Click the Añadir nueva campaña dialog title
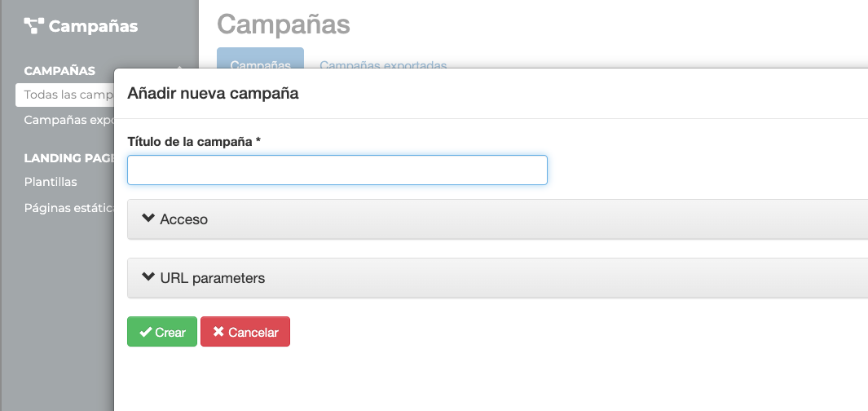The height and width of the screenshot is (411, 868). coord(213,93)
